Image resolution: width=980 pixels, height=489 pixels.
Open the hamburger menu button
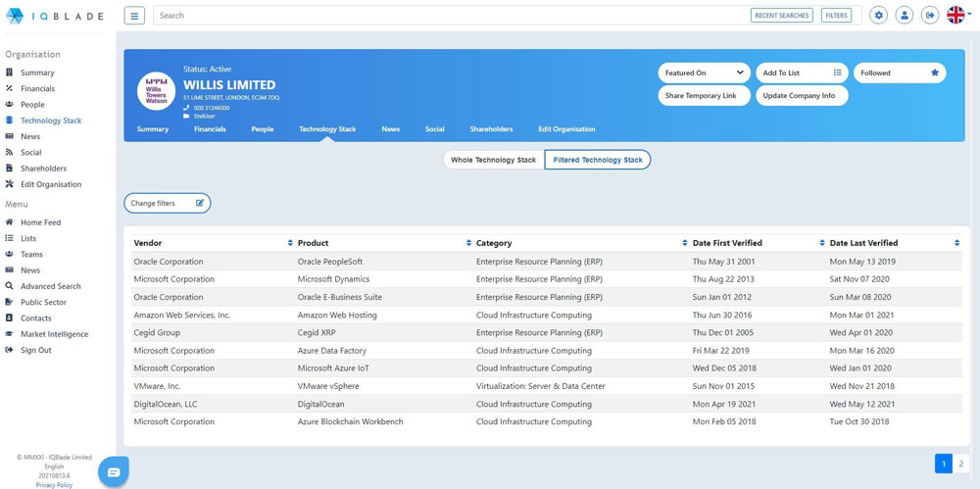[x=134, y=15]
